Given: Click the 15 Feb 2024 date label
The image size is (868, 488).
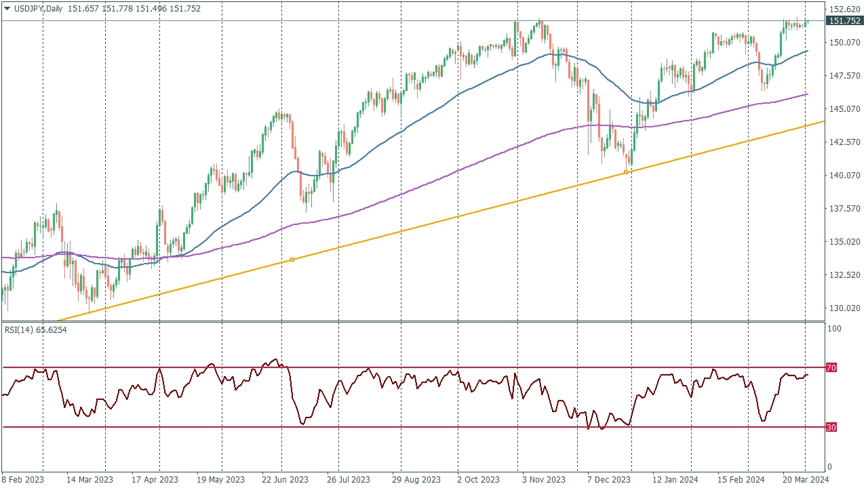Looking at the screenshot, I should tap(741, 479).
